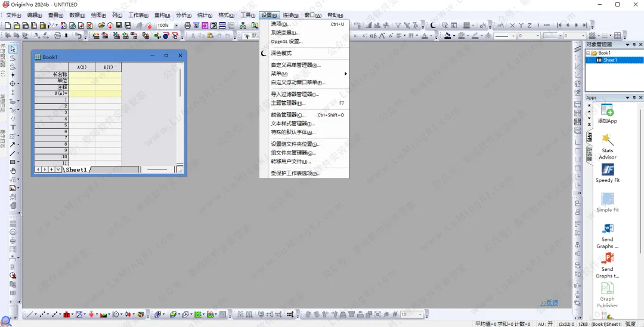Click column header A(X) in Book1
Viewport: 644px width, 327px height.
point(82,67)
